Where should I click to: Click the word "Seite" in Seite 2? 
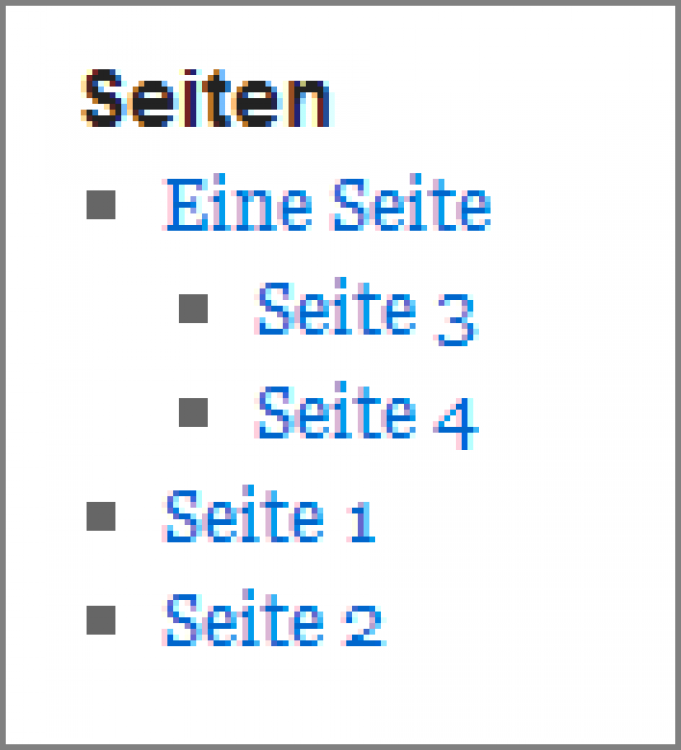point(244,621)
